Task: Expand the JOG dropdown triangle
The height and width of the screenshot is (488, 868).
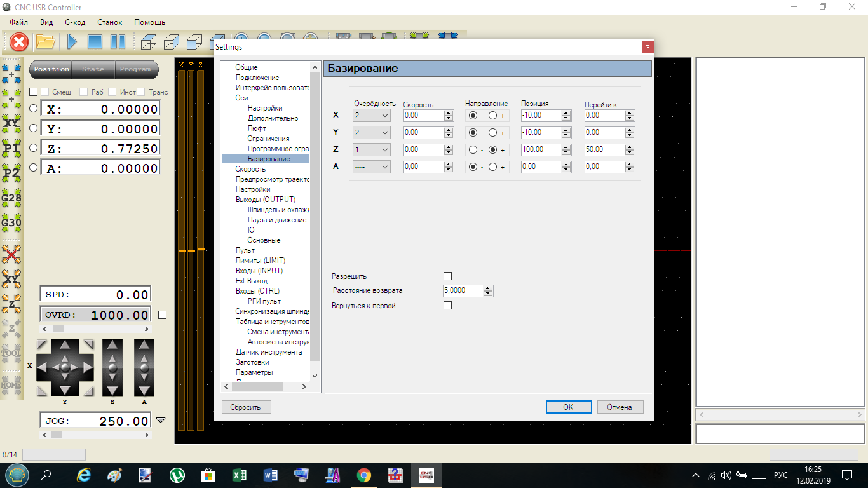Action: tap(161, 420)
